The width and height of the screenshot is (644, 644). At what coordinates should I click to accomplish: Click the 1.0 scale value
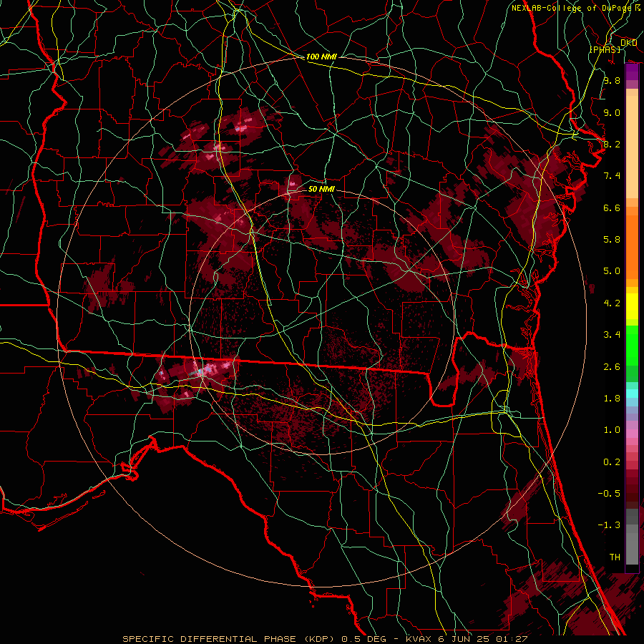click(612, 430)
